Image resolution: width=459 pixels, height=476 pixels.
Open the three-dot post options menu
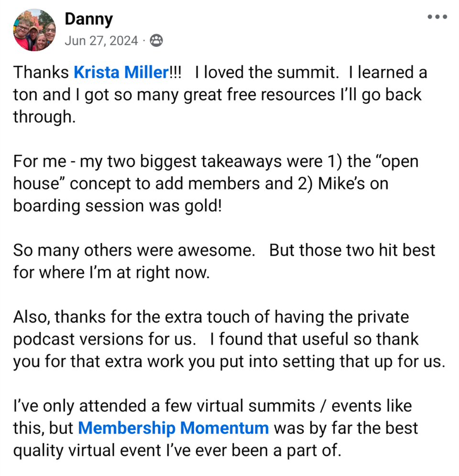tap(437, 17)
